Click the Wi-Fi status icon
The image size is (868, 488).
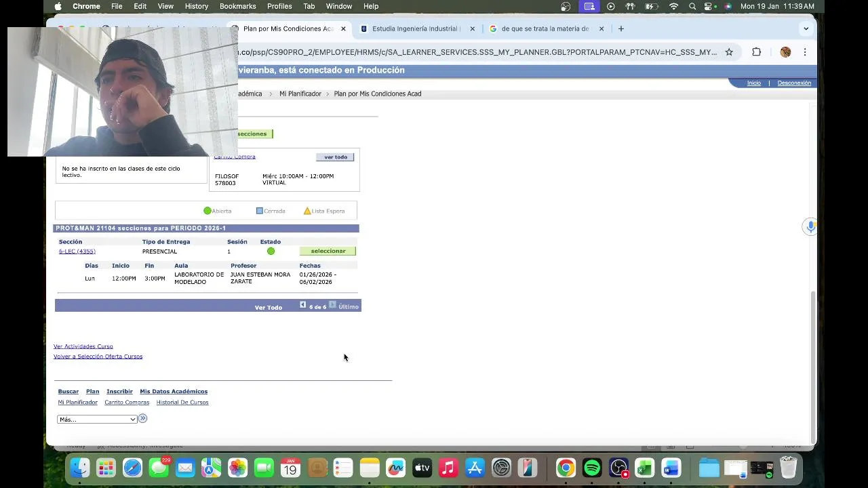tap(673, 6)
